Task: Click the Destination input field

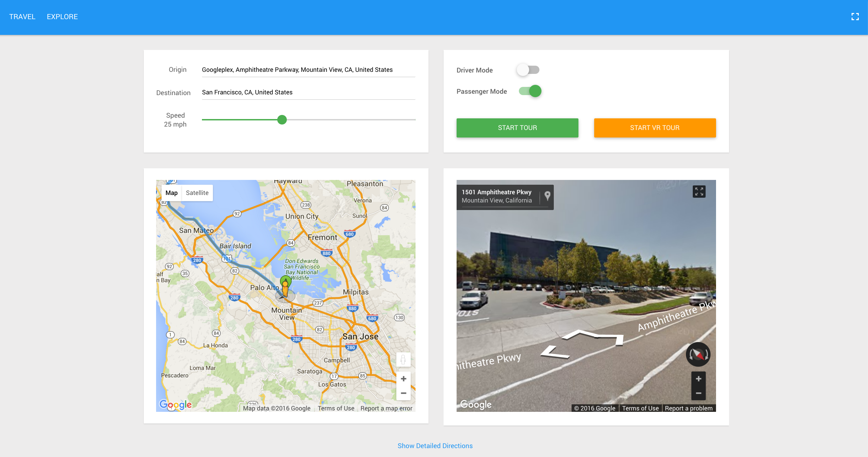Action: [x=308, y=92]
